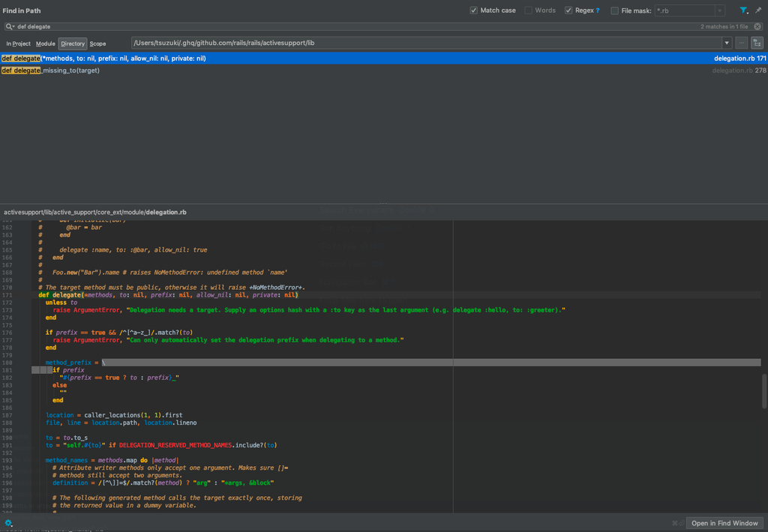
Task: Open the directory path dropdown
Action: (724, 43)
